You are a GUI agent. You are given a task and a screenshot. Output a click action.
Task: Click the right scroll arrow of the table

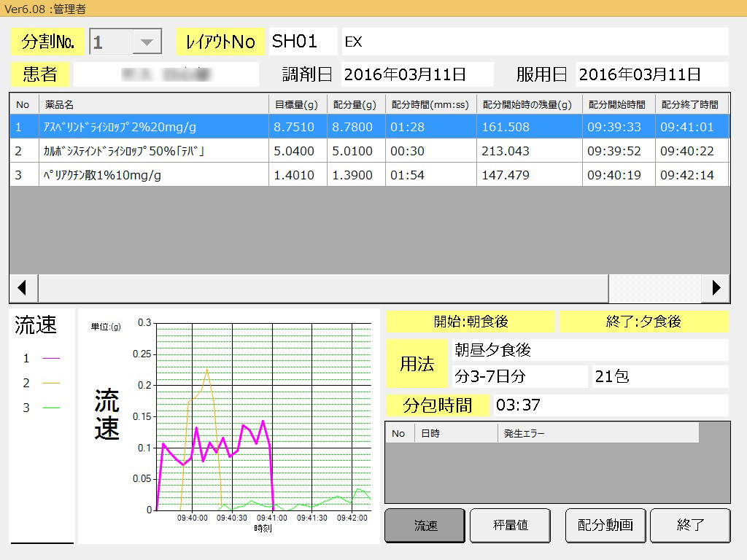click(x=716, y=288)
